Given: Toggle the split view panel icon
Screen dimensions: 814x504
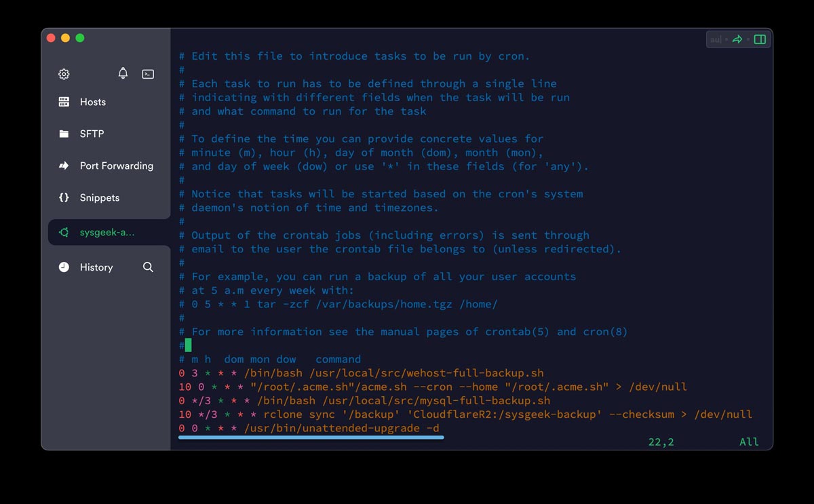Looking at the screenshot, I should pyautogui.click(x=760, y=39).
